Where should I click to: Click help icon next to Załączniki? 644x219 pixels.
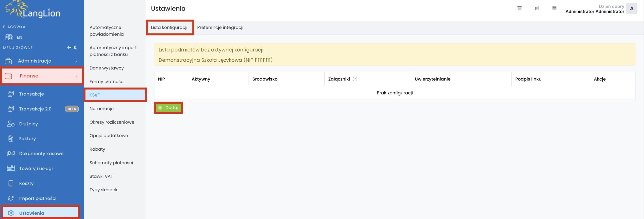click(355, 79)
